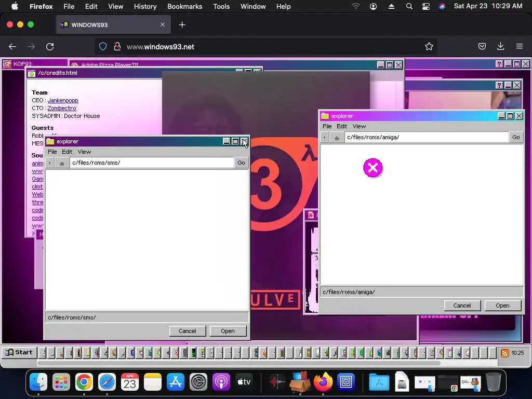Viewport: 532px width, 399px height.
Task: Click the home icon in sms explorer
Action: (62, 163)
